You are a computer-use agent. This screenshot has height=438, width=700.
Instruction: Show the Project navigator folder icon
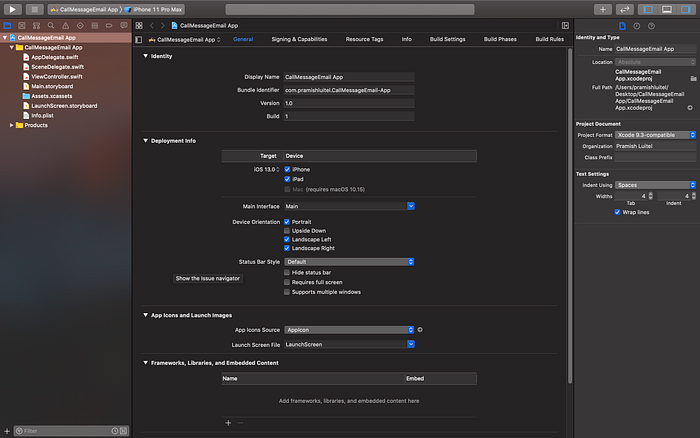[x=7, y=25]
